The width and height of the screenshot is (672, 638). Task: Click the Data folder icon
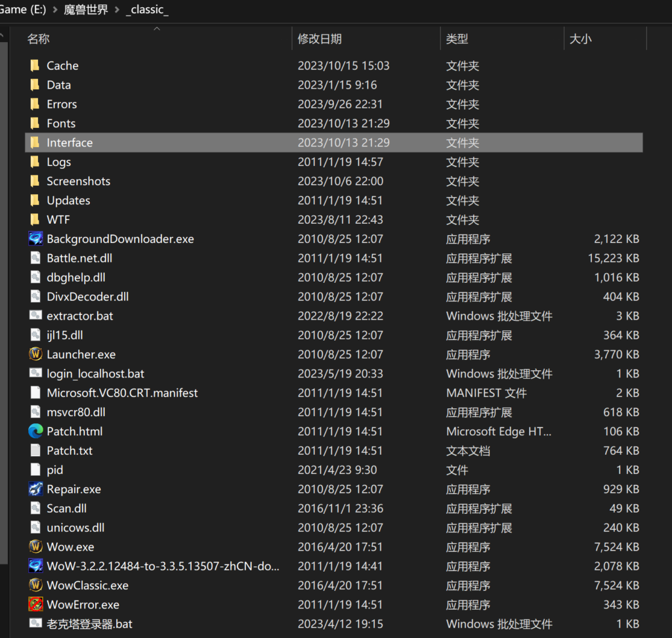point(35,85)
